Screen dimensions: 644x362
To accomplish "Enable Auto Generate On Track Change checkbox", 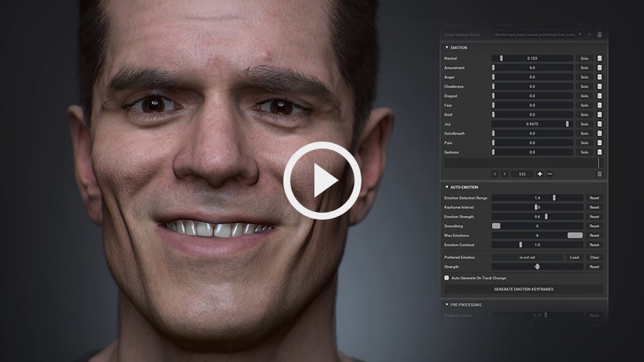I will click(447, 278).
